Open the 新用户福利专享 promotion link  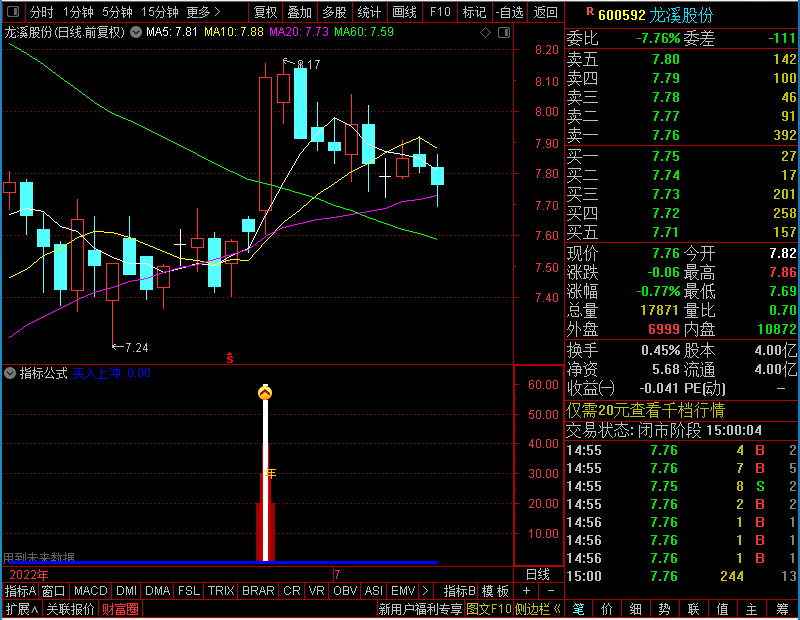(x=420, y=609)
